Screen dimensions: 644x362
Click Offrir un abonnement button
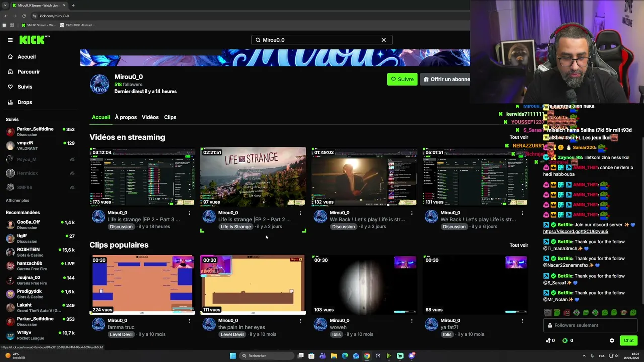446,79
